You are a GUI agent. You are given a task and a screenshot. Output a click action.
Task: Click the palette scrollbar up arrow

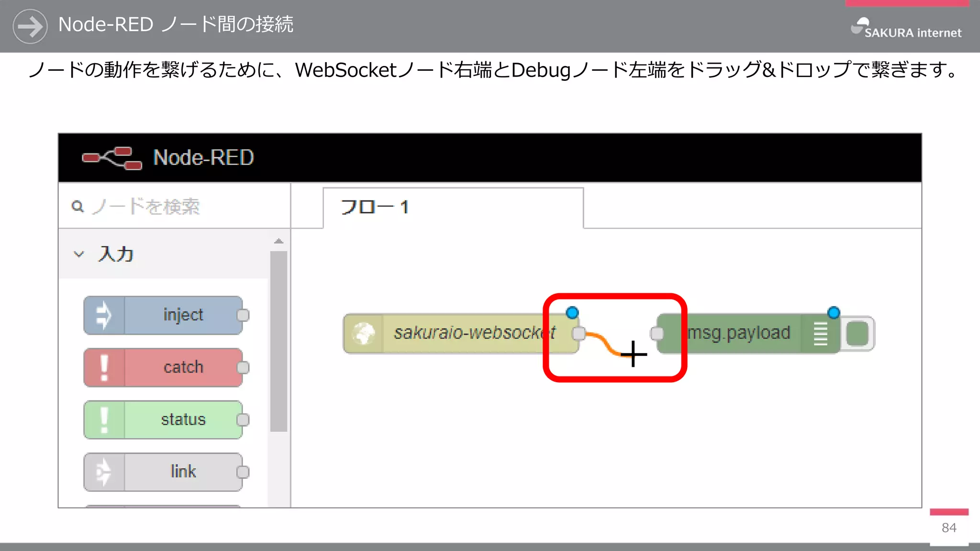coord(278,242)
